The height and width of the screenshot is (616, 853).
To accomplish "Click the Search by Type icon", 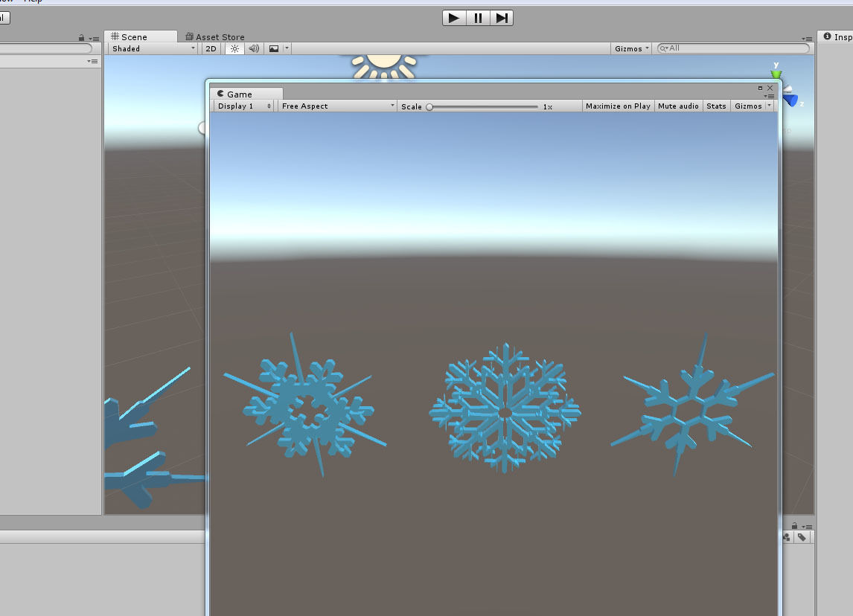I will pos(787,537).
